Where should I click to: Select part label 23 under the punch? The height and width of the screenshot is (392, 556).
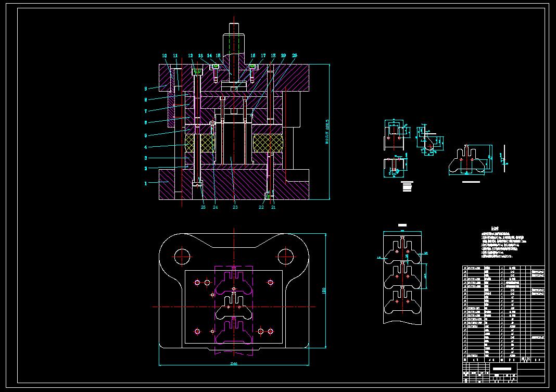pos(235,207)
